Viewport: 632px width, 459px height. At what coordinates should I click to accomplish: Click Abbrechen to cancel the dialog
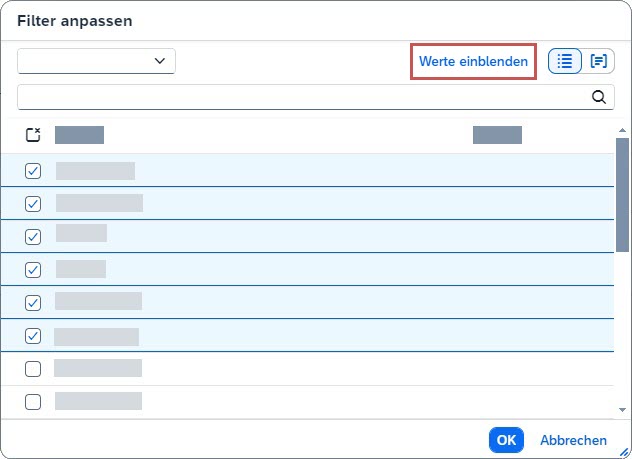point(573,440)
